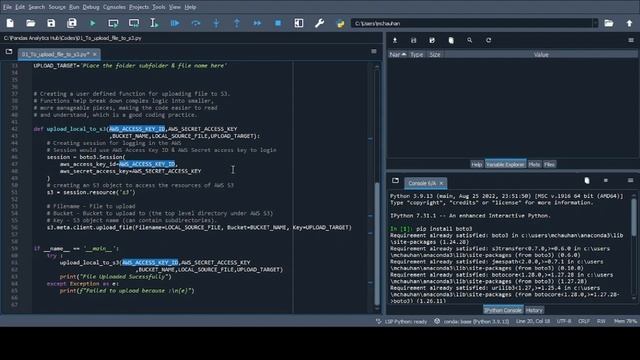Image resolution: width=640 pixels, height=360 pixels.
Task: Click the browse tabs icon in console pane
Action: [x=396, y=180]
